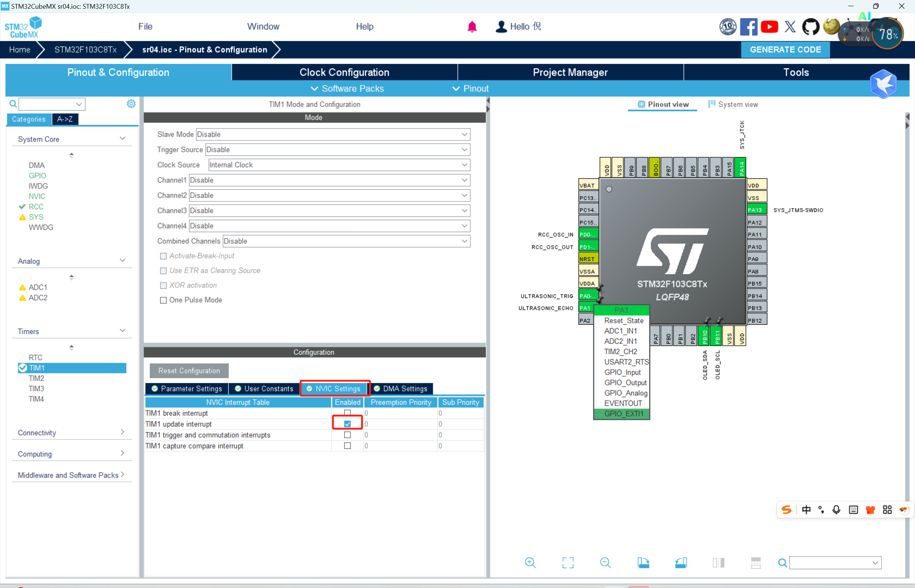Click the vertical split view icon

[718, 563]
